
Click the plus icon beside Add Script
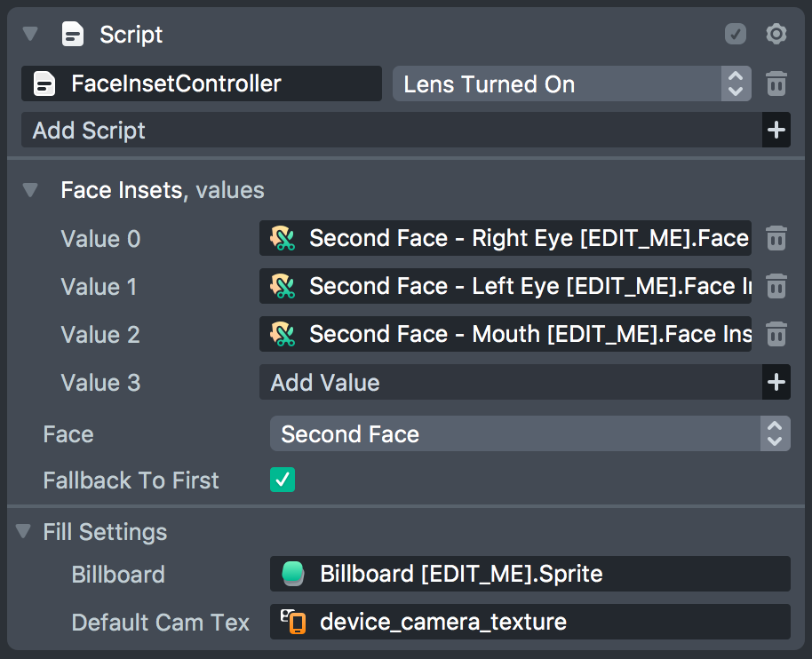tap(776, 131)
